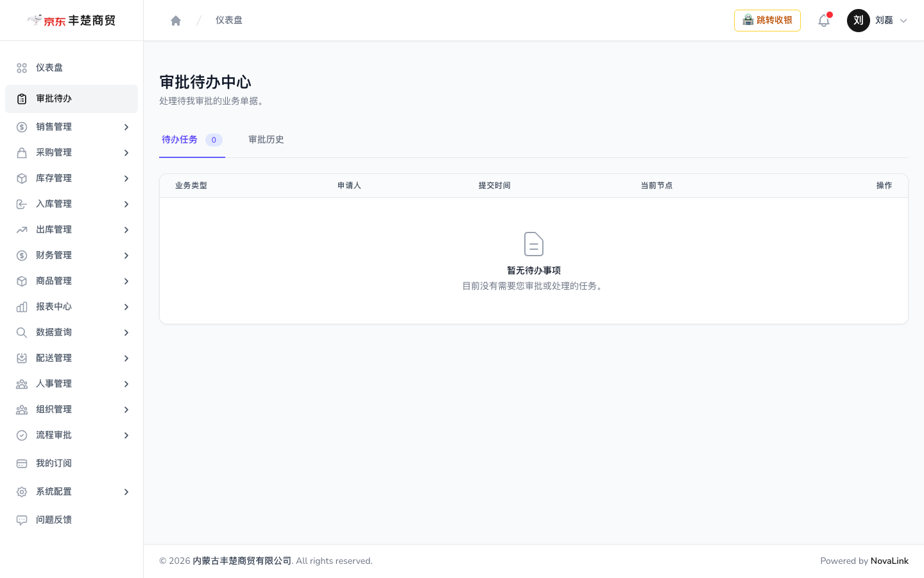The image size is (924, 578).
Task: Select 审批待办 in the sidebar
Action: [x=71, y=99]
